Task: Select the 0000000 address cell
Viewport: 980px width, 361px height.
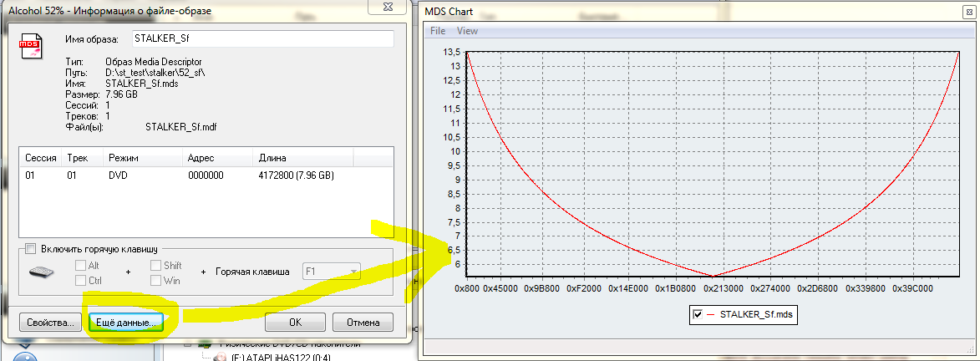Action: (x=206, y=175)
